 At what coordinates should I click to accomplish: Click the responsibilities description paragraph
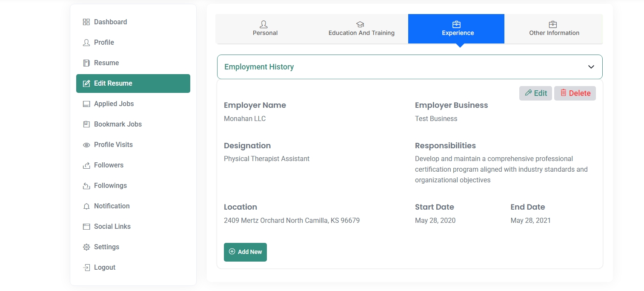pos(501,169)
